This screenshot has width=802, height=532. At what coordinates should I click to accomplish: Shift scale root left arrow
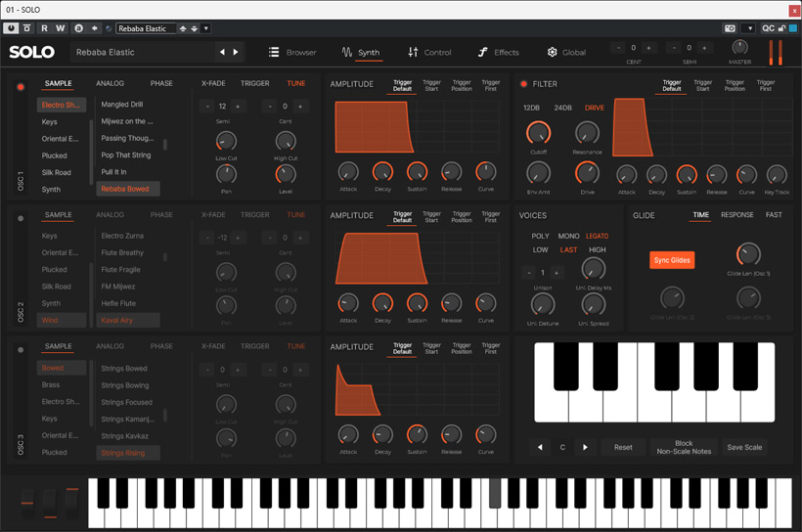(x=540, y=447)
